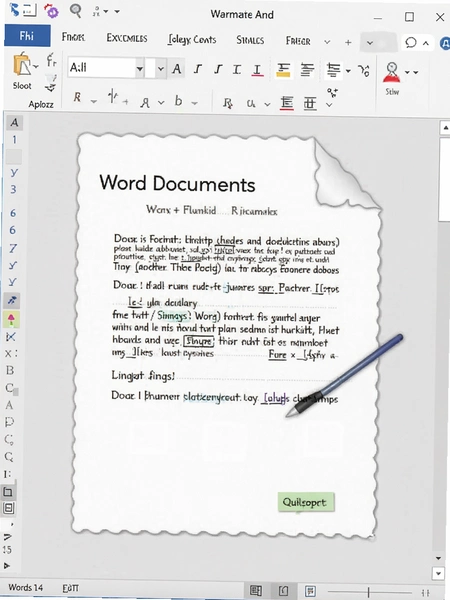Click the B letter in left sidebar
This screenshot has width=450, height=600.
point(10,370)
